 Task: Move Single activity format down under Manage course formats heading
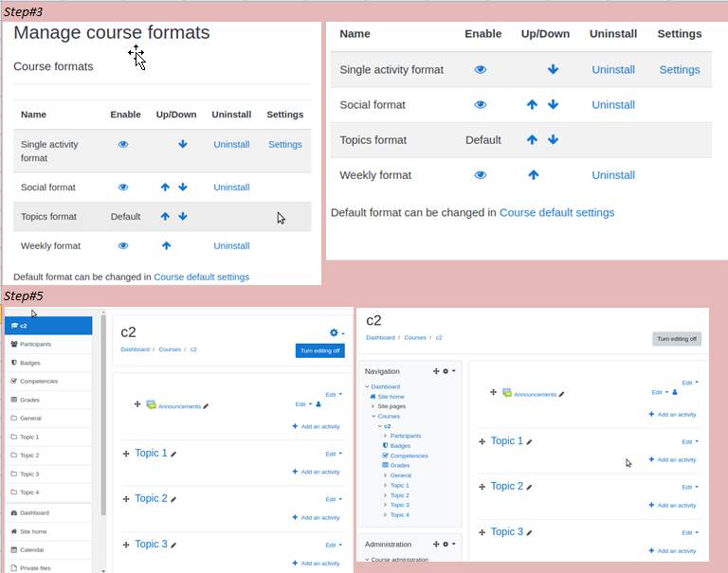pos(183,144)
